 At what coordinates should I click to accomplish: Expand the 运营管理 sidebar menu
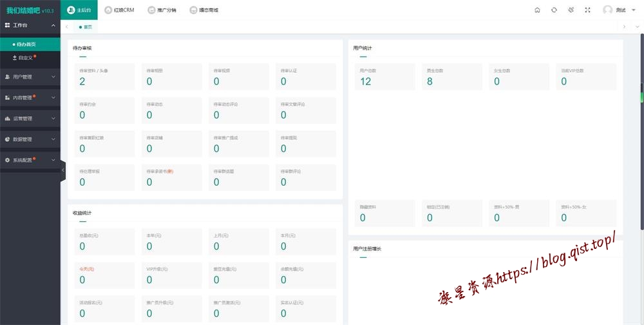[x=31, y=119]
